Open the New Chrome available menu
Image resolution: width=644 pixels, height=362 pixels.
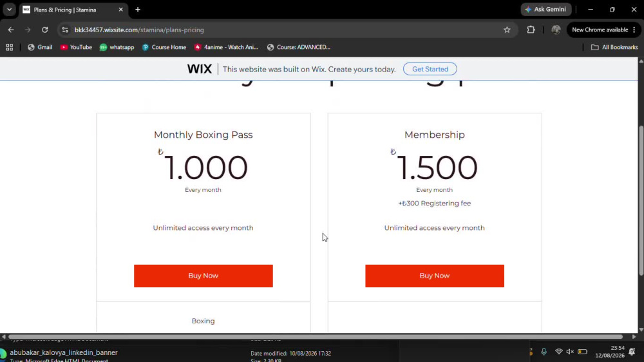click(x=603, y=30)
